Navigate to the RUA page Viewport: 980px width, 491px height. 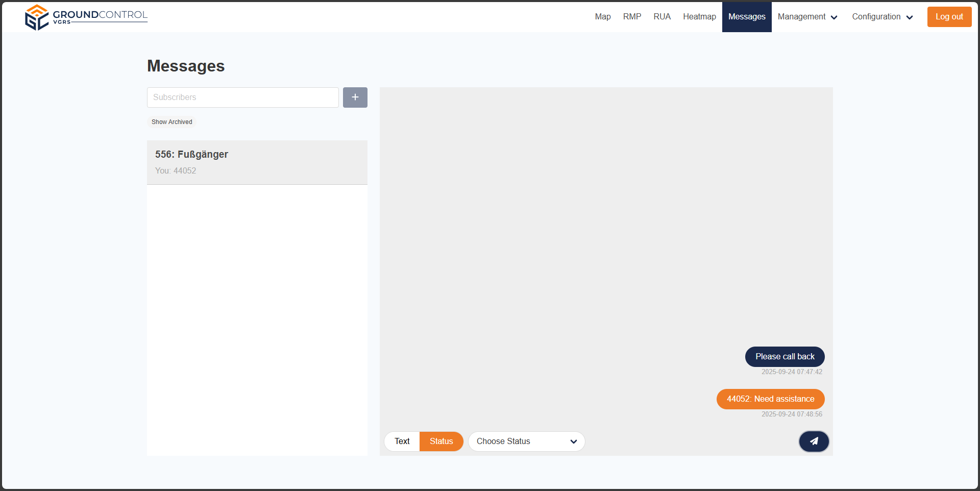click(661, 17)
